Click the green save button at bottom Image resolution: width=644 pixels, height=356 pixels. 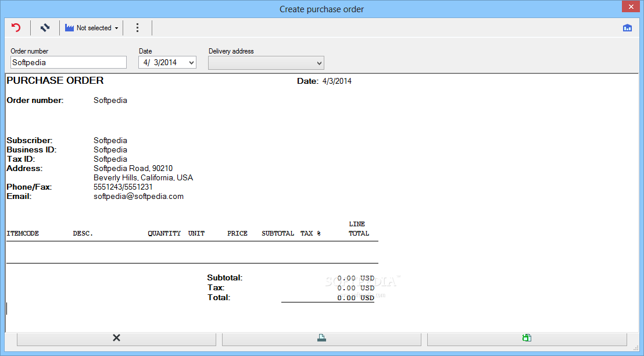[527, 338]
